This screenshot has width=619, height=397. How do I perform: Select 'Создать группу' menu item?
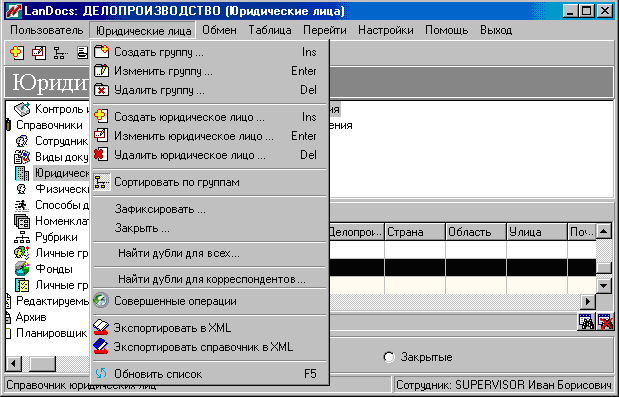click(210, 52)
